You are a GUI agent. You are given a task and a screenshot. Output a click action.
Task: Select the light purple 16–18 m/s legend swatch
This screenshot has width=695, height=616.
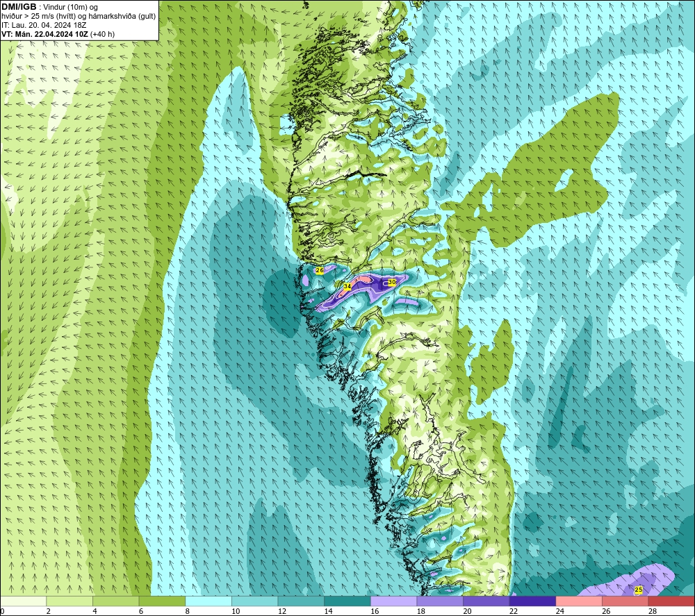click(x=393, y=601)
